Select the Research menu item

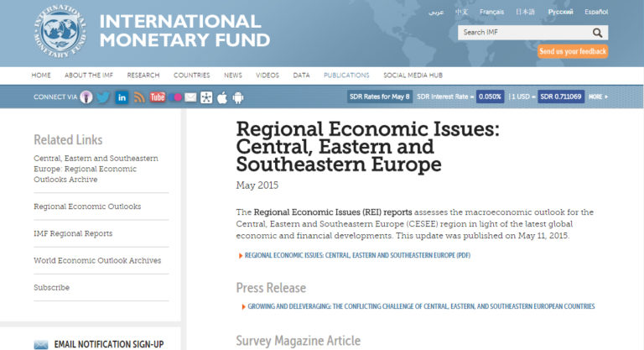[143, 76]
